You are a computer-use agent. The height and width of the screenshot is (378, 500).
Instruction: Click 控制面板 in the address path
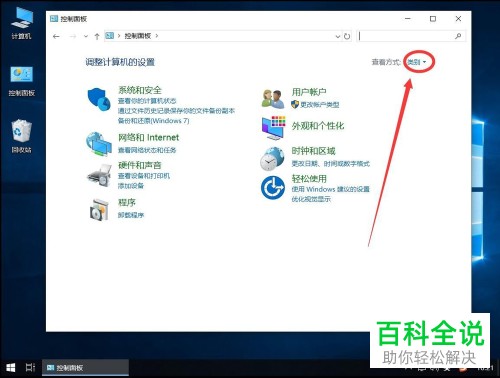[x=138, y=36]
